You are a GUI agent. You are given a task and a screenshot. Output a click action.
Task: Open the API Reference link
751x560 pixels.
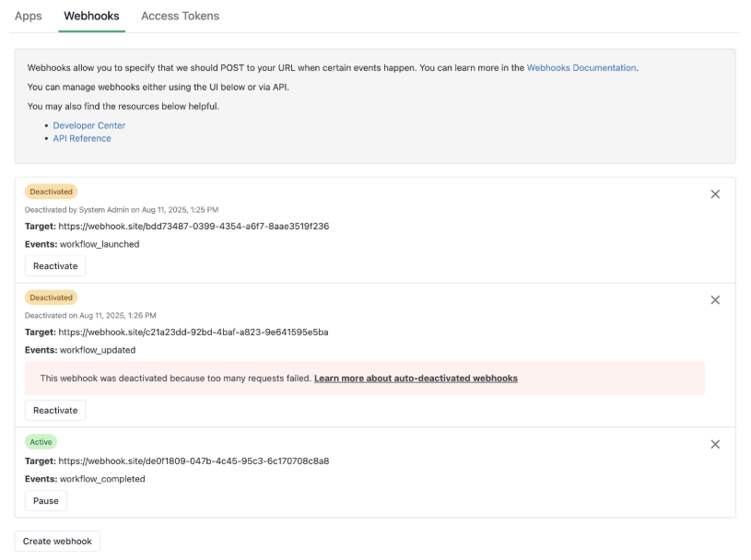(x=81, y=138)
